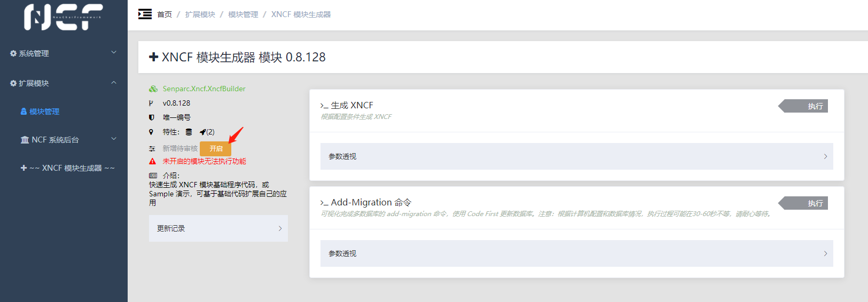Open the 扩展模块 sidebar menu
Viewport: 868px width, 302px height.
(64, 83)
